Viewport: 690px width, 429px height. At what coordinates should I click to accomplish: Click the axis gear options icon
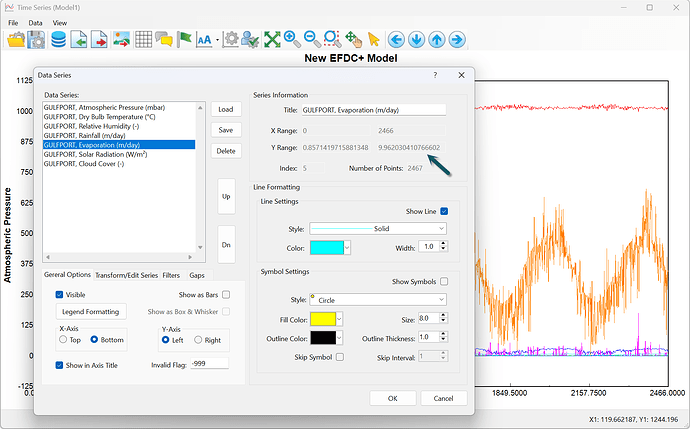[230, 40]
